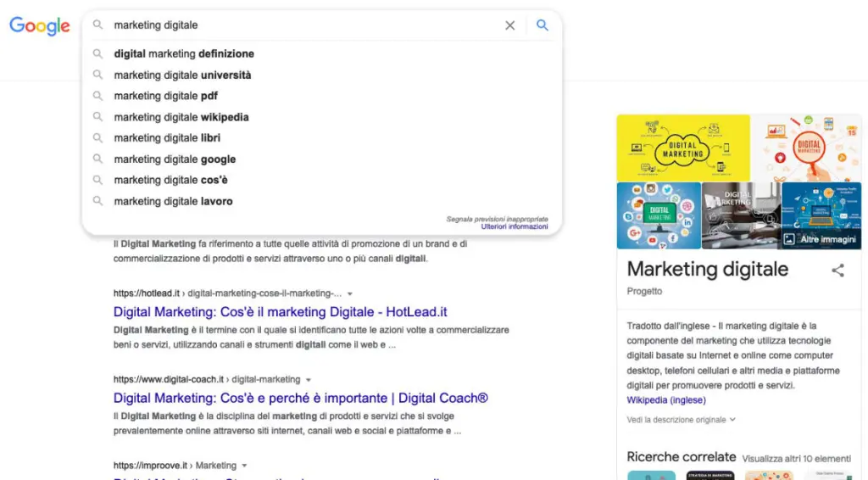Click 'Progetto' subtitle in knowledge panel
This screenshot has width=868, height=480.
(x=644, y=291)
